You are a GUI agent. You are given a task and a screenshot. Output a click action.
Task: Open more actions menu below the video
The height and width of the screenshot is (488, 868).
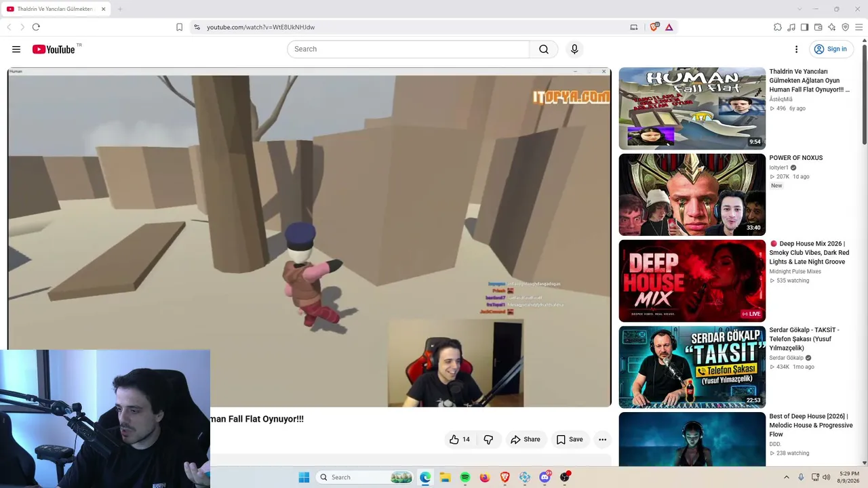[x=602, y=439]
